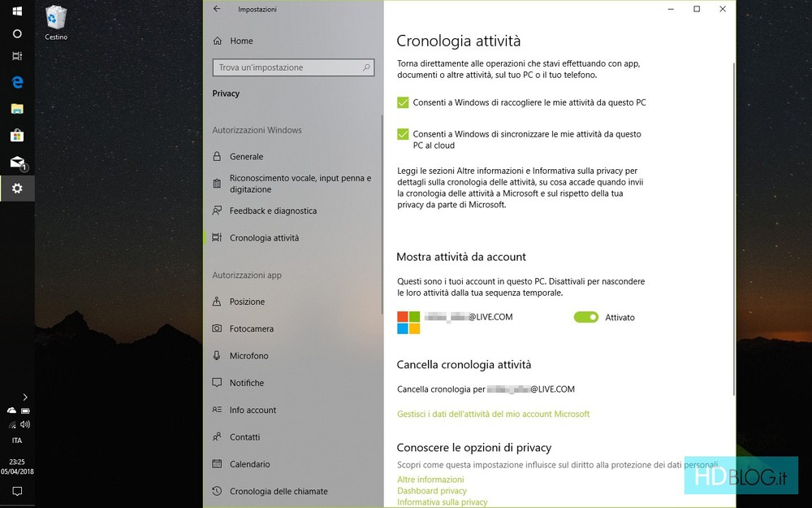Click the search magnifier icon
The width and height of the screenshot is (812, 508).
click(366, 67)
